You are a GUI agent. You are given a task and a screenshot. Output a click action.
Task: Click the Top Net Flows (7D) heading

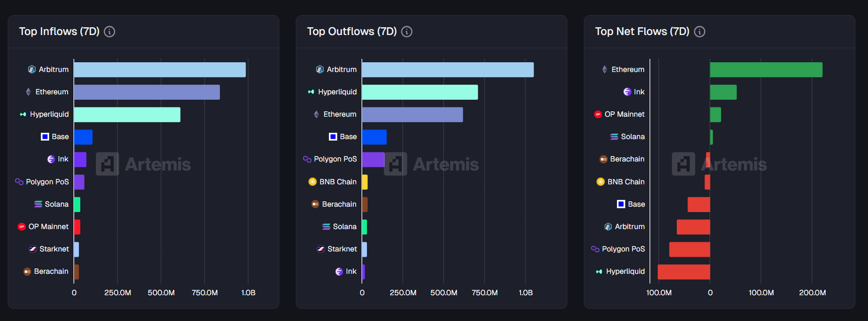click(x=642, y=32)
